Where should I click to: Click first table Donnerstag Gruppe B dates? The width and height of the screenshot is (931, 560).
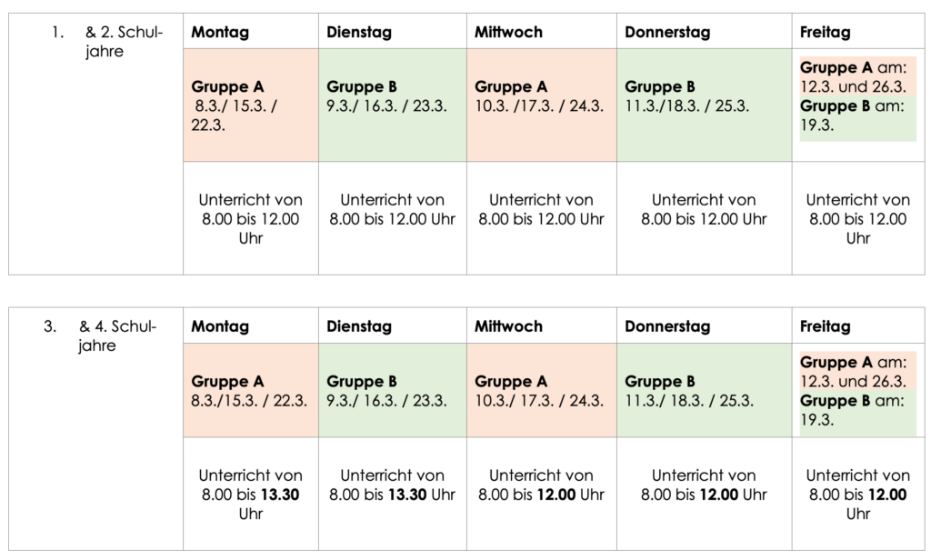[x=686, y=106]
